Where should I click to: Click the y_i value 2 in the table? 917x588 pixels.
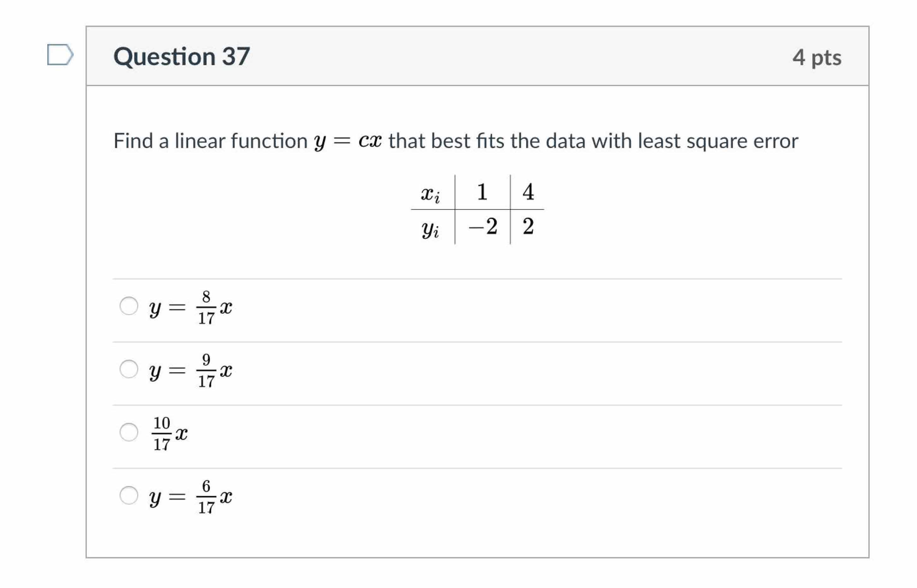(x=528, y=226)
